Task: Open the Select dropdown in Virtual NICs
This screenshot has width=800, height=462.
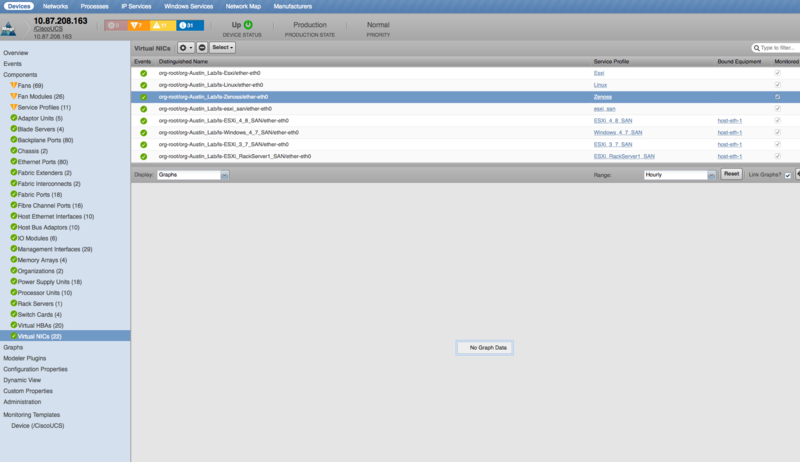Action: pyautogui.click(x=222, y=47)
